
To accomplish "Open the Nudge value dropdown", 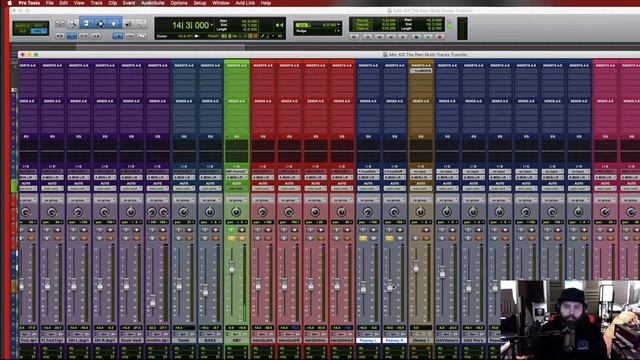I will 338,31.
